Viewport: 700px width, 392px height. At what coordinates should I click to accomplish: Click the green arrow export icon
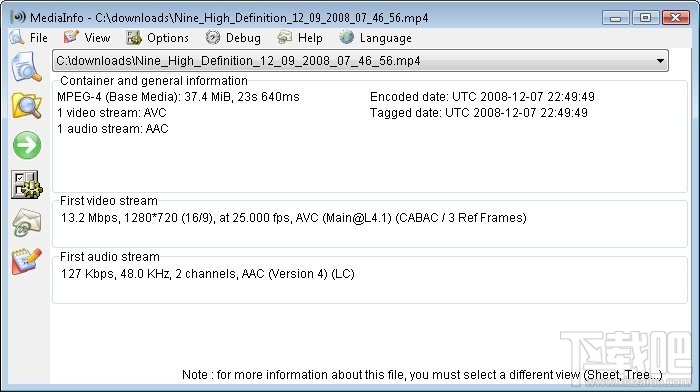pyautogui.click(x=27, y=145)
